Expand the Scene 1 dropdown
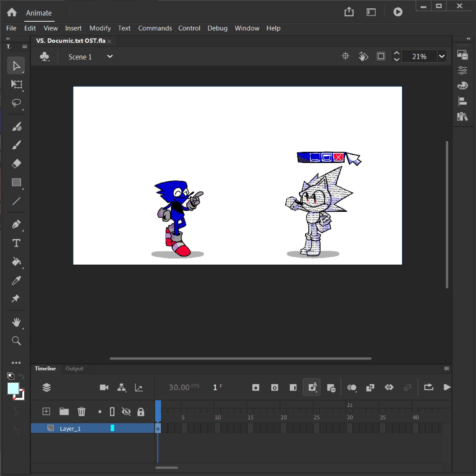Viewport: 476px width, 476px height. click(x=110, y=56)
